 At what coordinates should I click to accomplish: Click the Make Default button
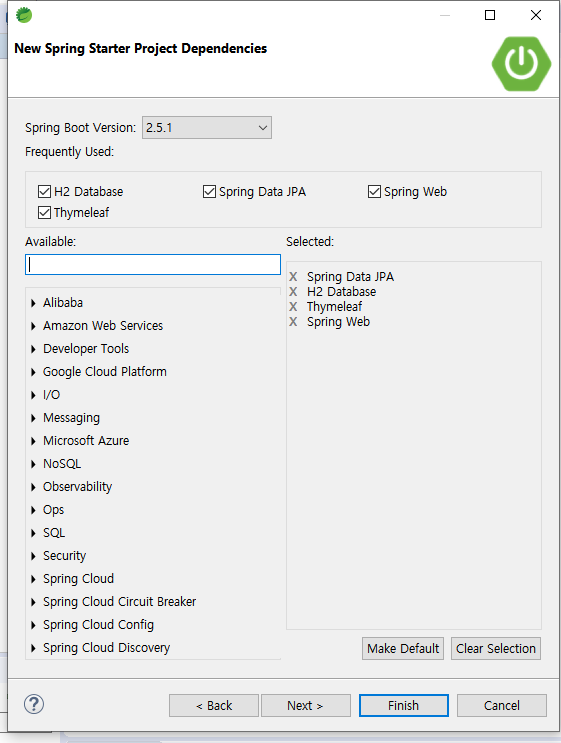(403, 648)
